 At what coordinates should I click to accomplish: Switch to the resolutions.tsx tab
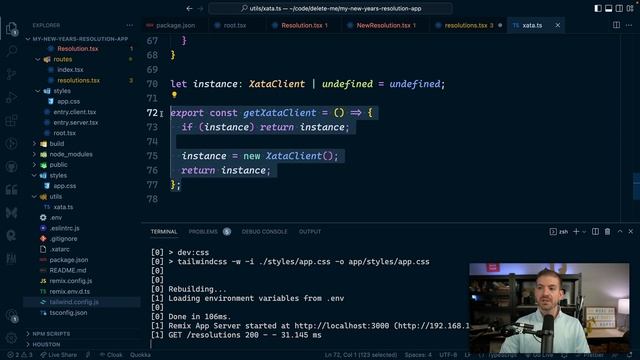point(468,25)
